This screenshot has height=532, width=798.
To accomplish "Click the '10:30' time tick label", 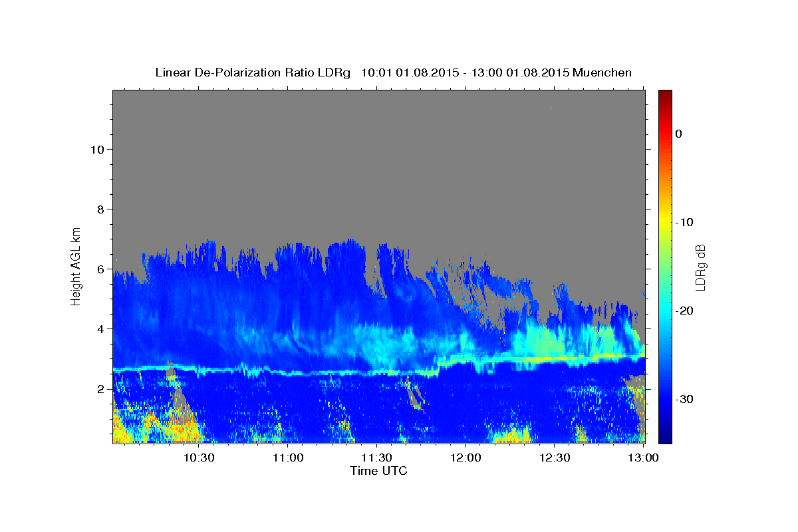I will [199, 458].
